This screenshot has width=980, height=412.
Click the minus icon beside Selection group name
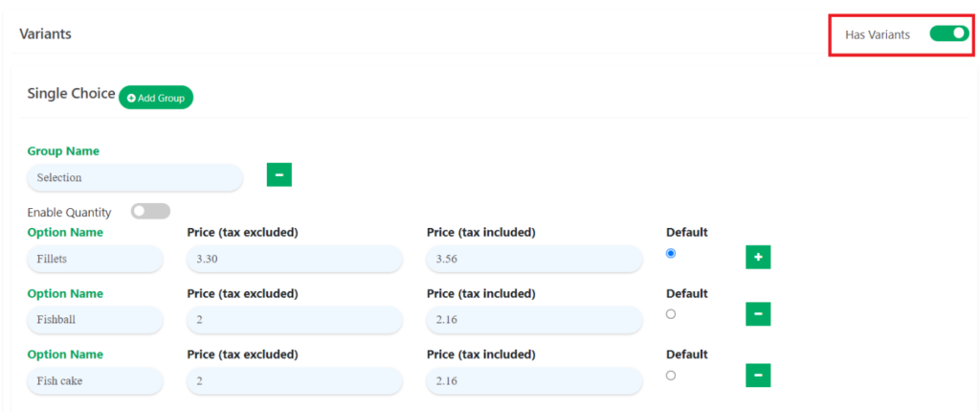(278, 175)
